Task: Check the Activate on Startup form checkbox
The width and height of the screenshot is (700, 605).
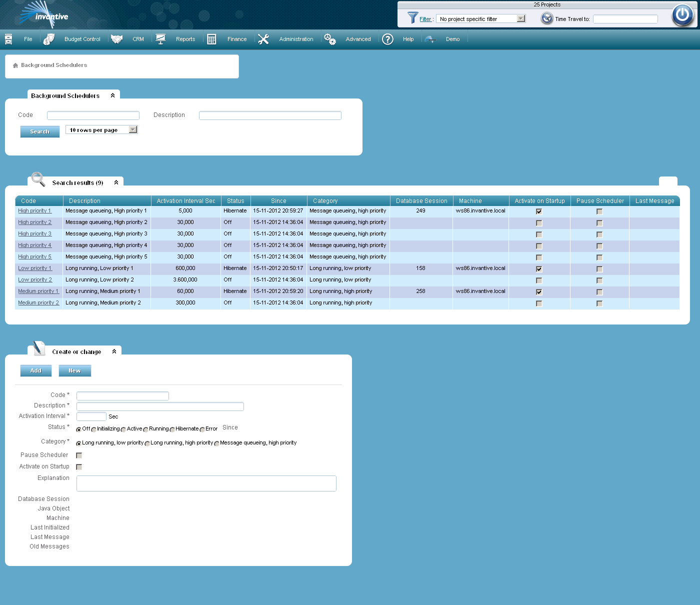Action: tap(79, 467)
